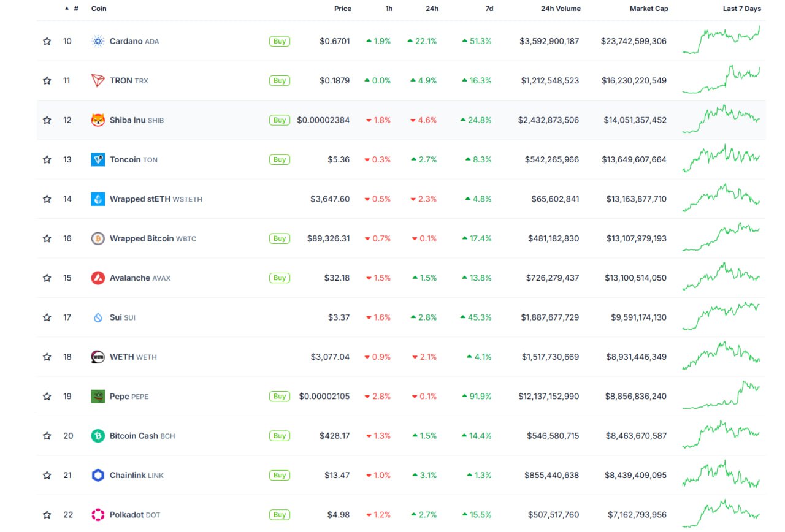This screenshot has width=785, height=532.
Task: Open the Bitcoin Cash coin link
Action: pos(134,436)
